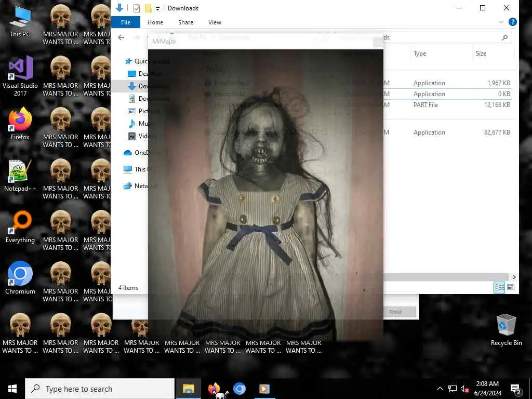Go back with Explorer back arrow
This screenshot has height=399, width=532.
coord(121,37)
